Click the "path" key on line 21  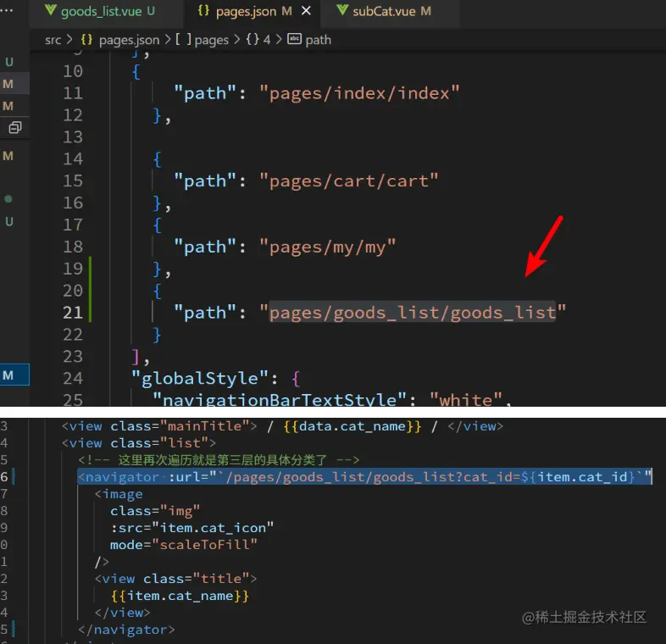[x=205, y=313]
